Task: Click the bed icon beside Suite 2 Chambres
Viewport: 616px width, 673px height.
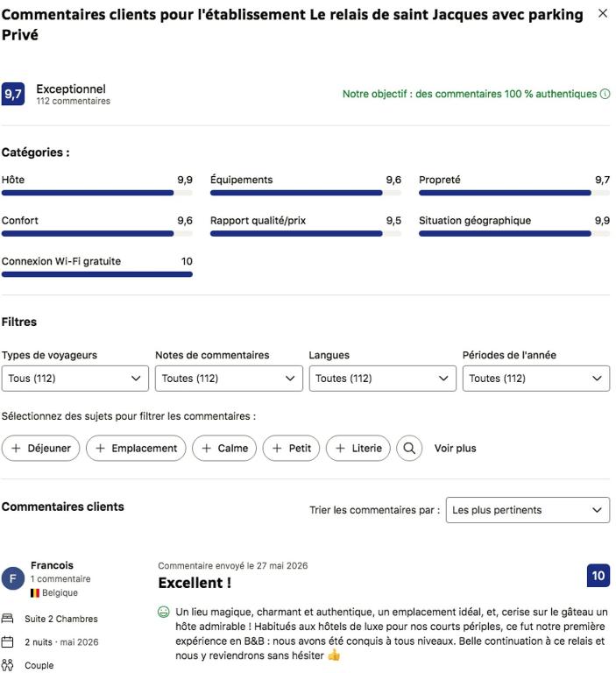Action: [x=7, y=619]
